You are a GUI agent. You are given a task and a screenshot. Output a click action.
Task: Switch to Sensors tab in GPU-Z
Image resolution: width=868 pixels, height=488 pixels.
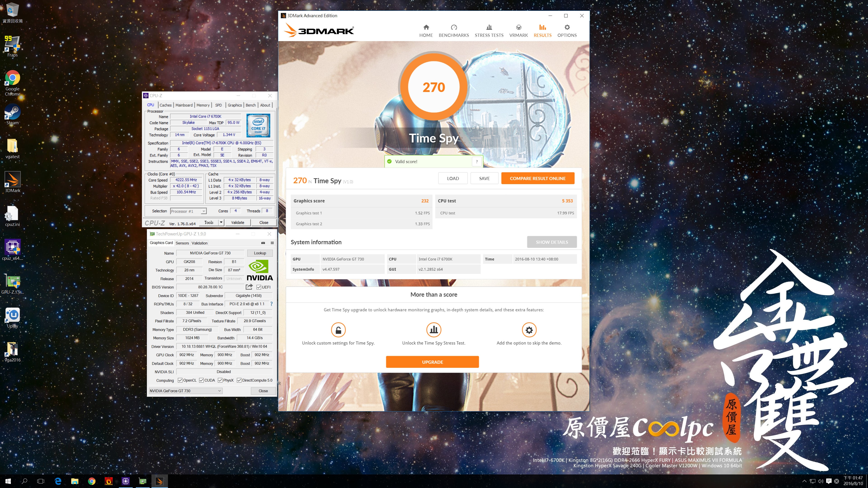point(182,243)
